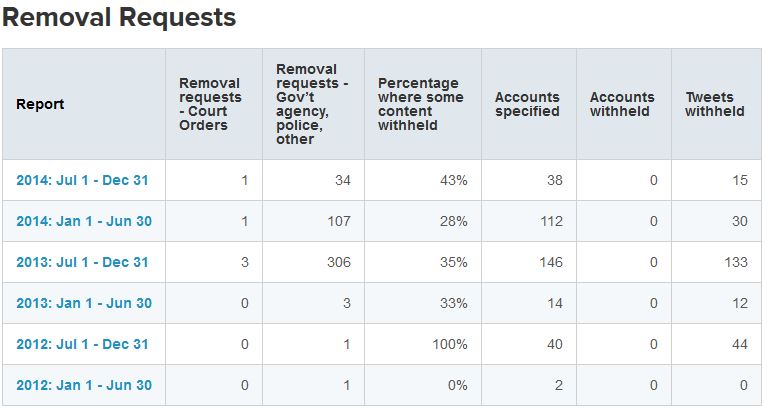Open the 2013: Jan 1 - Jun 30 report
Screen dimensions: 767x412
[84, 303]
